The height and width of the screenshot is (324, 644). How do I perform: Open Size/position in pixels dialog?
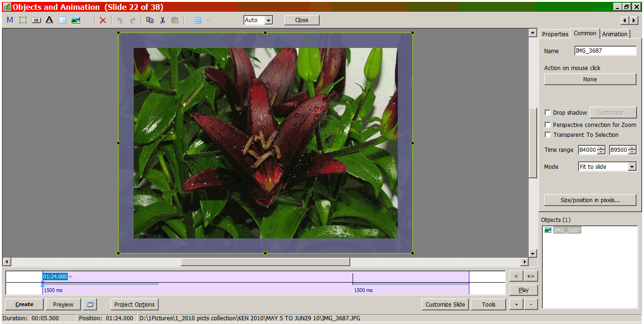click(x=590, y=200)
